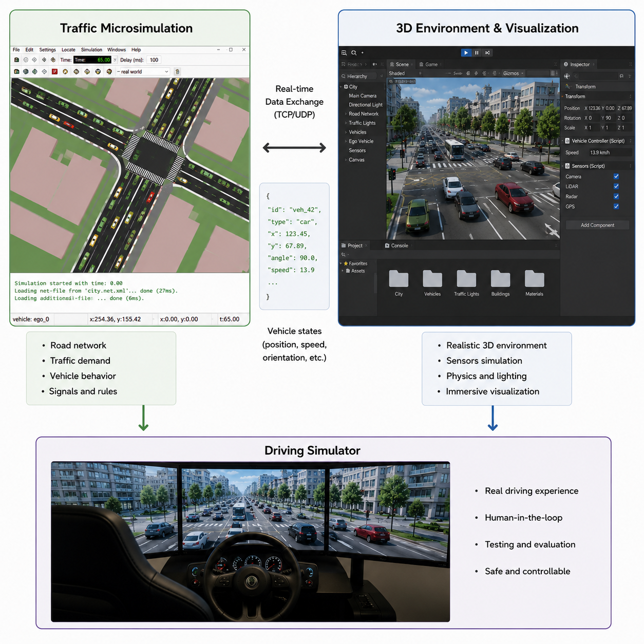Click the first icon left of Time display
This screenshot has height=644, width=644.
(x=53, y=60)
